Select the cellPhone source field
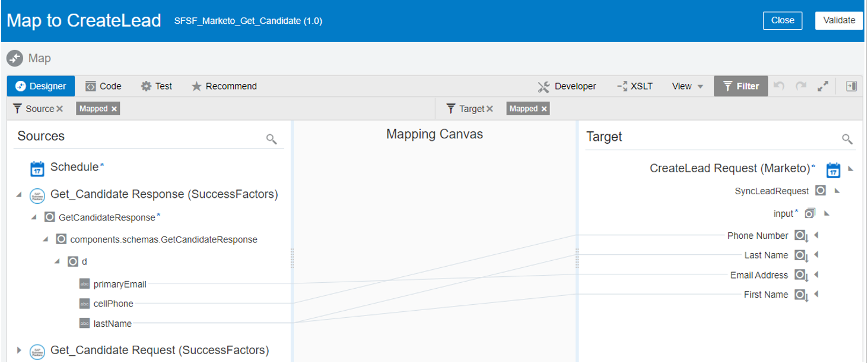This screenshot has width=868, height=363. [113, 304]
